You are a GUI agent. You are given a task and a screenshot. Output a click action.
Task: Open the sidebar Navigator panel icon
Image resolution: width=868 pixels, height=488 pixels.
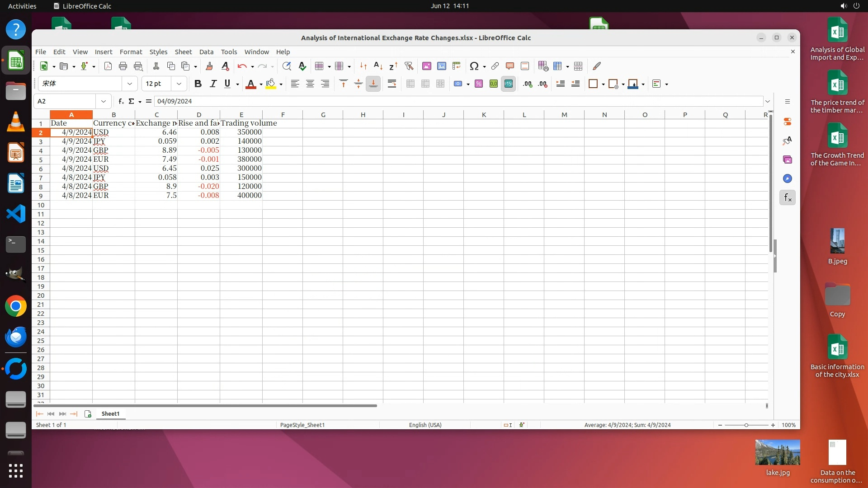click(x=787, y=178)
